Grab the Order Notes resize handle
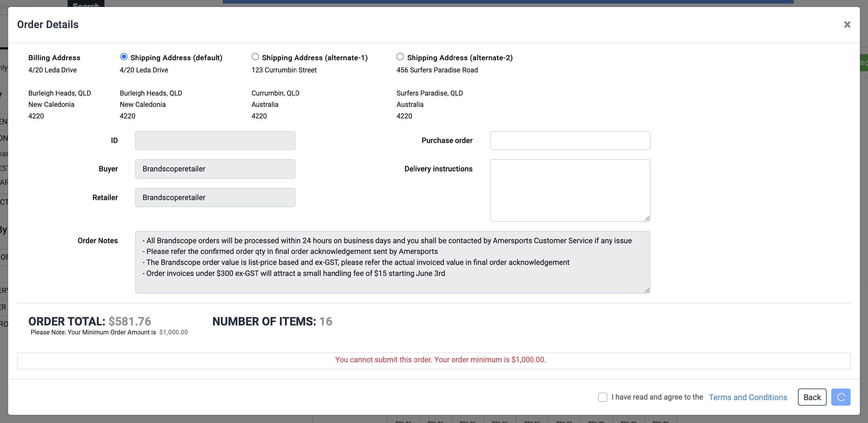Viewport: 868px width, 423px height. 647,290
